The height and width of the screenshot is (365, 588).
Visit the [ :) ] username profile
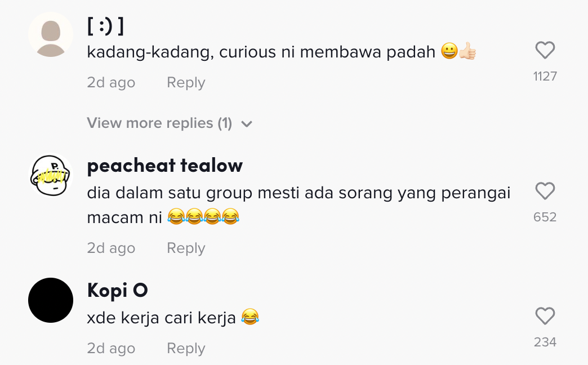pos(105,25)
